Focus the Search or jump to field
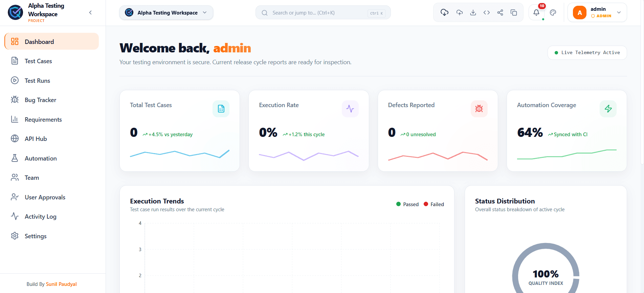This screenshot has width=644, height=293. pyautogui.click(x=323, y=13)
